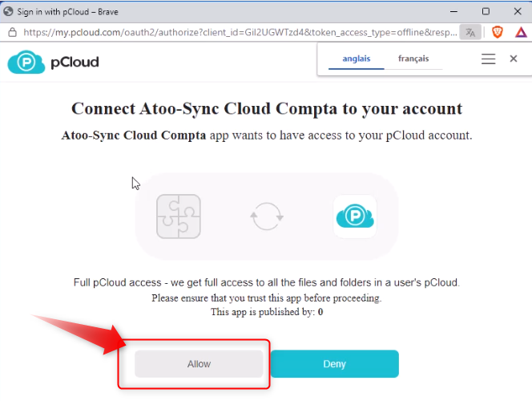This screenshot has height=401, width=532.
Task: Maximize the Brave sign-in window
Action: [486, 11]
